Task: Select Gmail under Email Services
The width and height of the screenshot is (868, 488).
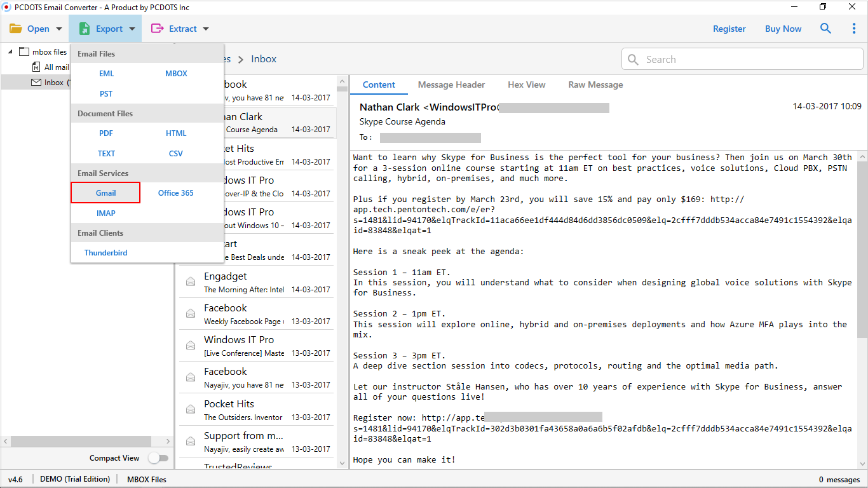Action: point(105,193)
